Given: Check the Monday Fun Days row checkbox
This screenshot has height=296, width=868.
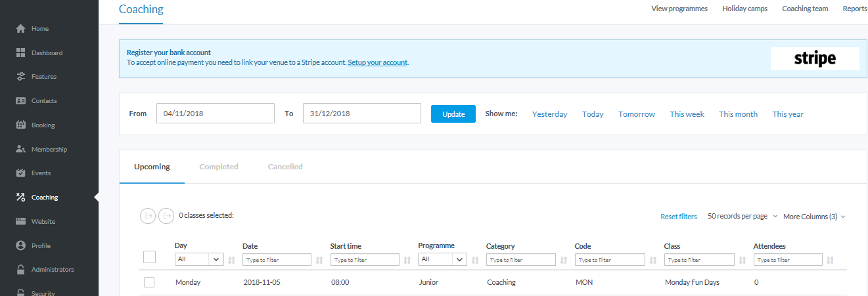Looking at the screenshot, I should pos(149,282).
